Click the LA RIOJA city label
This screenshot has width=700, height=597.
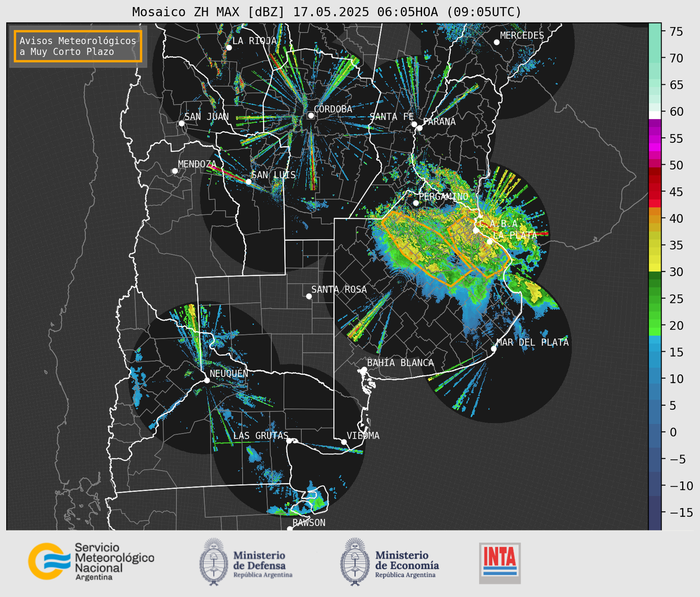pyautogui.click(x=254, y=41)
